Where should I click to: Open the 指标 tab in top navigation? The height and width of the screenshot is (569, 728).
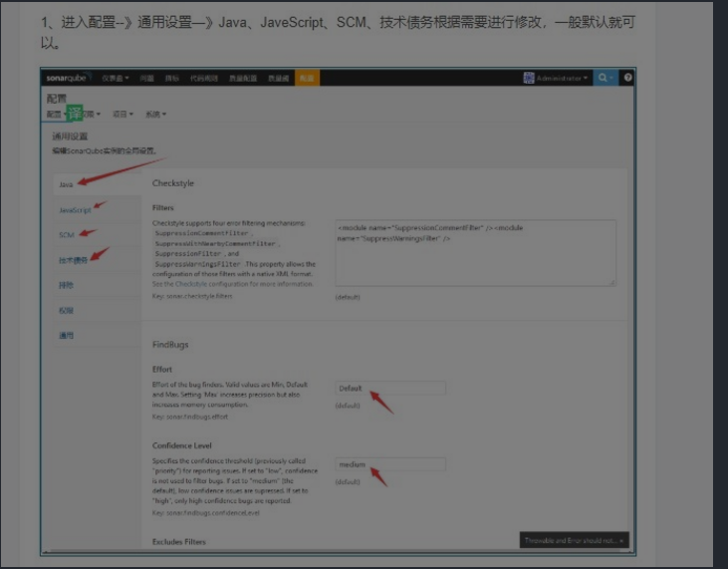[x=171, y=78]
